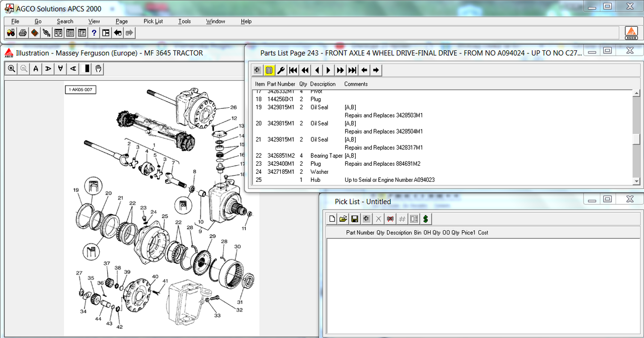644x338 pixels.
Task: Open the Search menu
Action: click(x=65, y=21)
